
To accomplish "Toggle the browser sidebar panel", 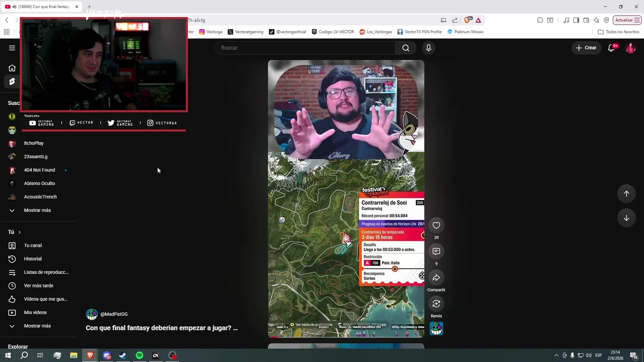I will [x=576, y=20].
